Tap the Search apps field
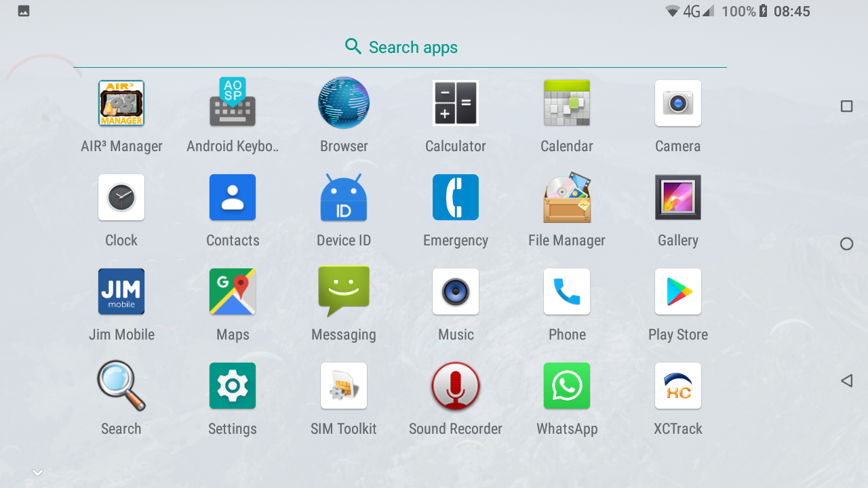The image size is (868, 488). (x=400, y=47)
